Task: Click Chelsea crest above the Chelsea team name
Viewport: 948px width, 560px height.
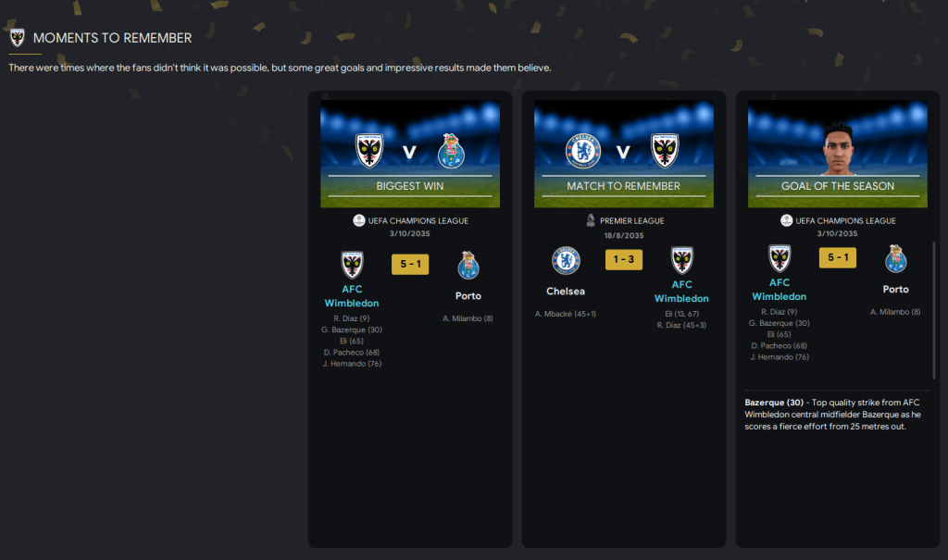Action: [x=566, y=261]
